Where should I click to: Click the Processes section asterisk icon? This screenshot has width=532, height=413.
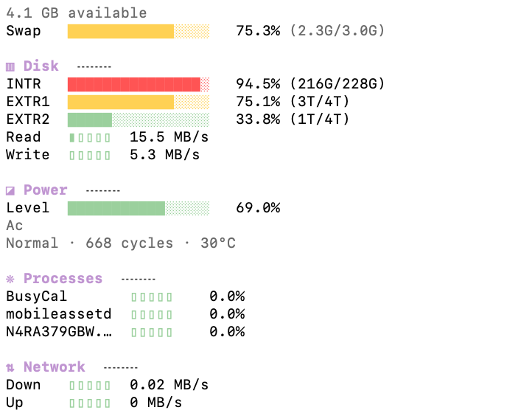[x=10, y=279]
